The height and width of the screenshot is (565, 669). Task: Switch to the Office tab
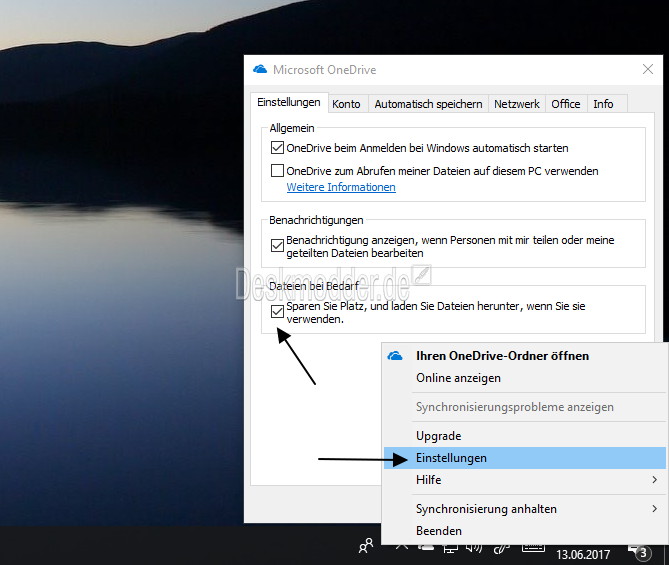coord(566,104)
